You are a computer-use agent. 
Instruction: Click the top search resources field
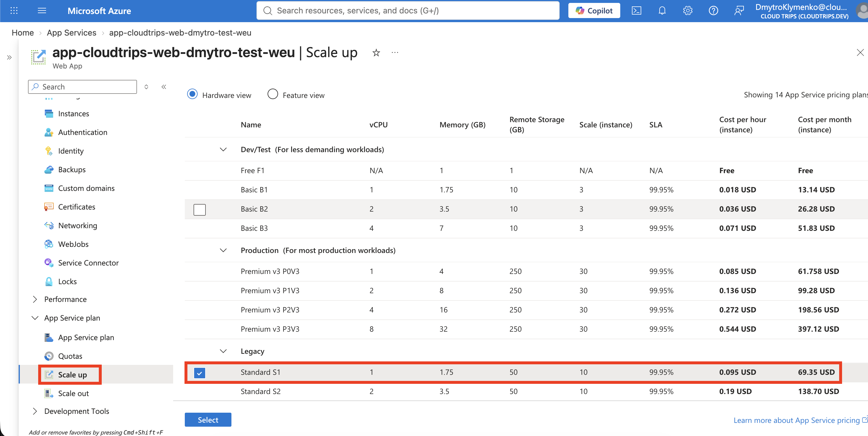(x=408, y=11)
